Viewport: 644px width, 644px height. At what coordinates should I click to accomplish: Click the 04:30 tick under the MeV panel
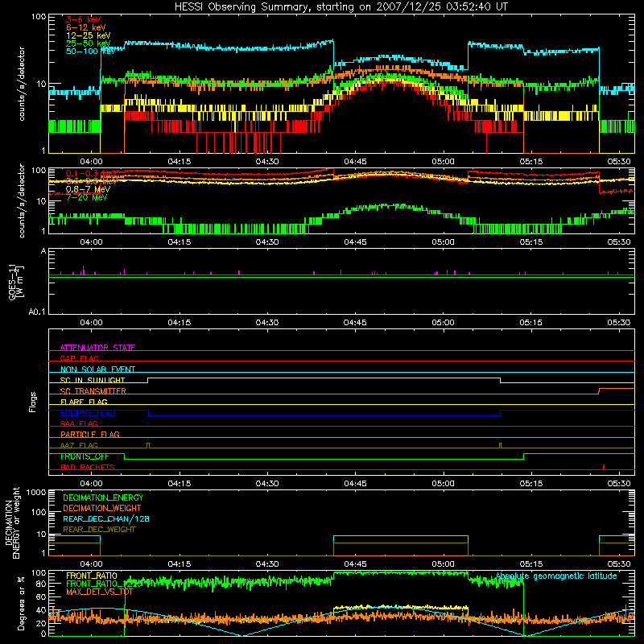pos(267,242)
